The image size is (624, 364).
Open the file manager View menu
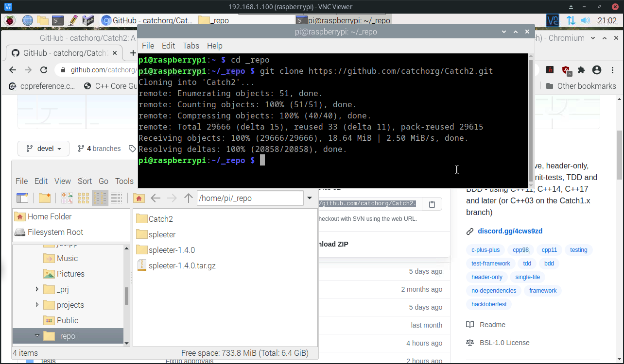pyautogui.click(x=63, y=181)
